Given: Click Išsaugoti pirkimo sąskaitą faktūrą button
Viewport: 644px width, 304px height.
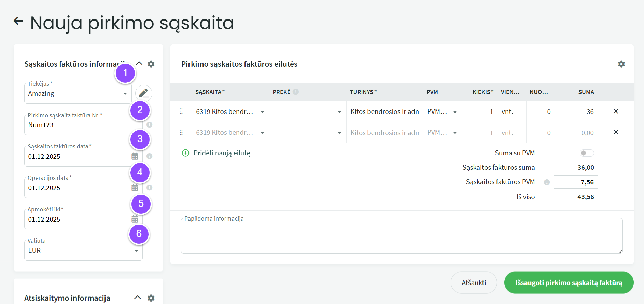Looking at the screenshot, I should [x=569, y=283].
